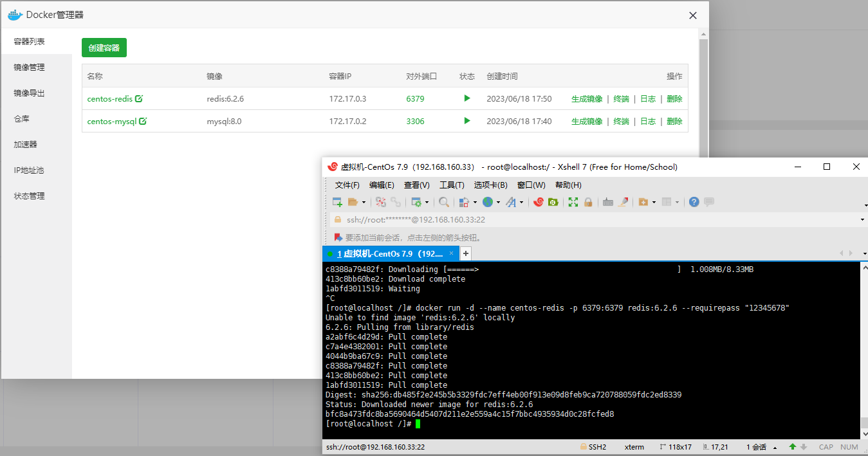Click edit icon next to centos-mysql

143,121
